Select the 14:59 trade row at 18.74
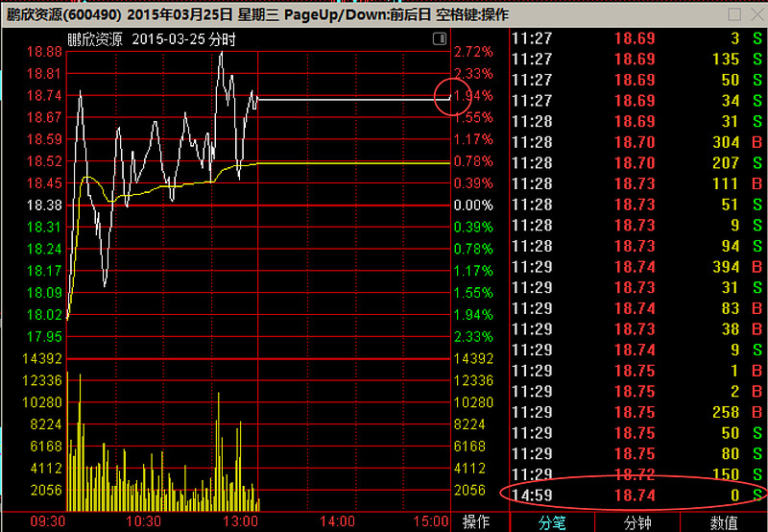768x532 pixels. (x=634, y=495)
